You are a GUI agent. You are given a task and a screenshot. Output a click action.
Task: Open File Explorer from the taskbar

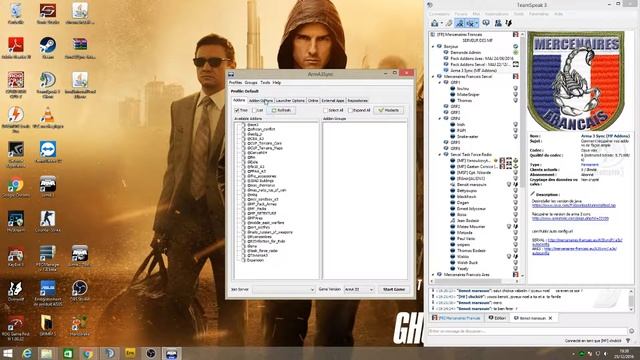(x=46, y=353)
